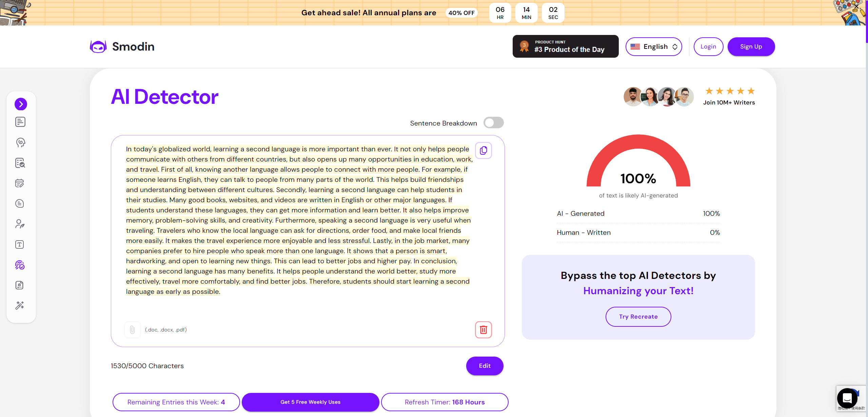The height and width of the screenshot is (417, 868).
Task: Click the 14 MIN countdown box
Action: (x=526, y=13)
